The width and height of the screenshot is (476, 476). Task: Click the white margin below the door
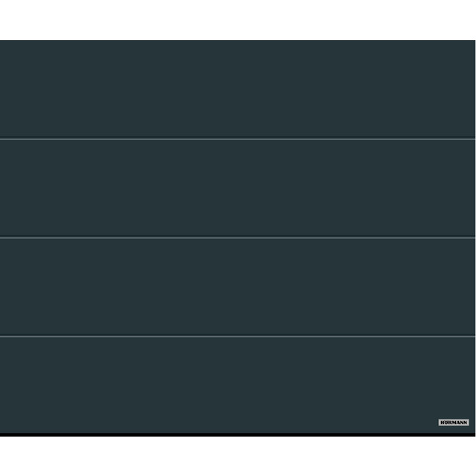coord(238,456)
